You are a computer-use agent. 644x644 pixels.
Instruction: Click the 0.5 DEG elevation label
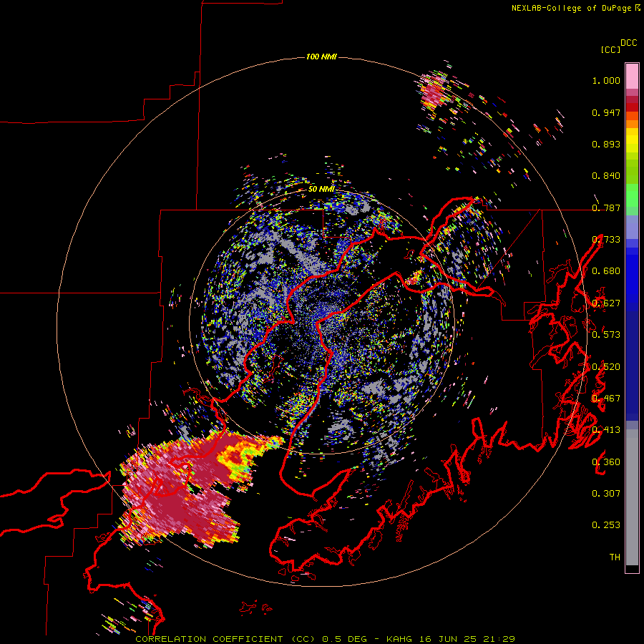point(345,639)
